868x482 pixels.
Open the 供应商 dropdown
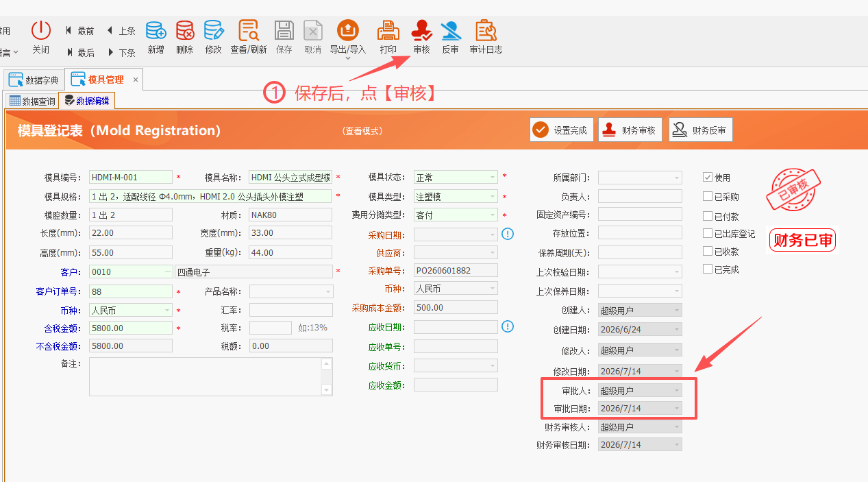492,253
